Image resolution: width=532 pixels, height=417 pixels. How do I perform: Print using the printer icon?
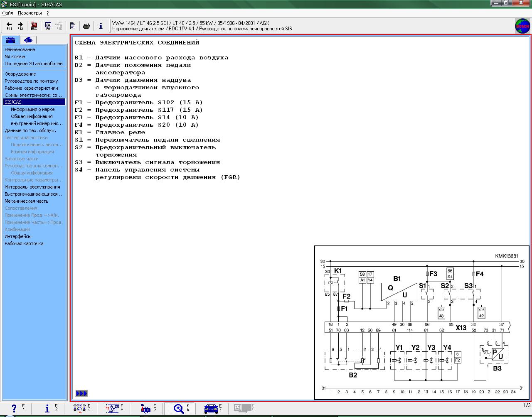point(86,26)
